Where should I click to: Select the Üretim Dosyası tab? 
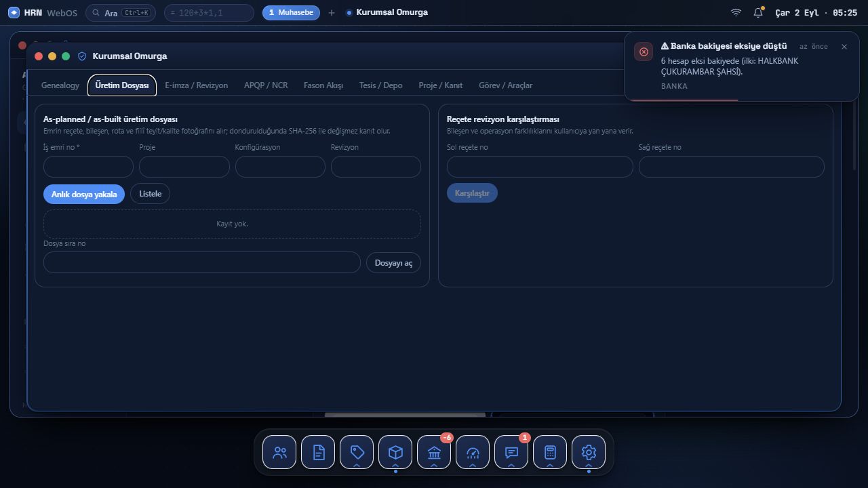[x=122, y=85]
